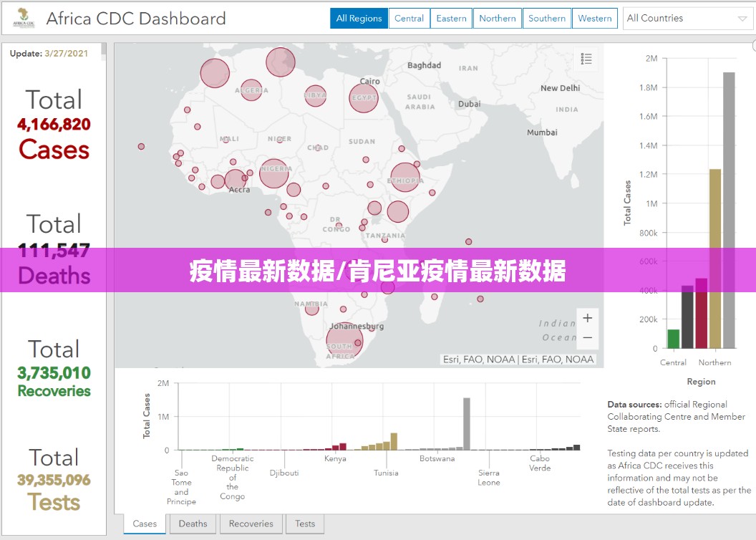Zoom out on the map
Viewport: 756px width, 540px height.
click(x=587, y=337)
